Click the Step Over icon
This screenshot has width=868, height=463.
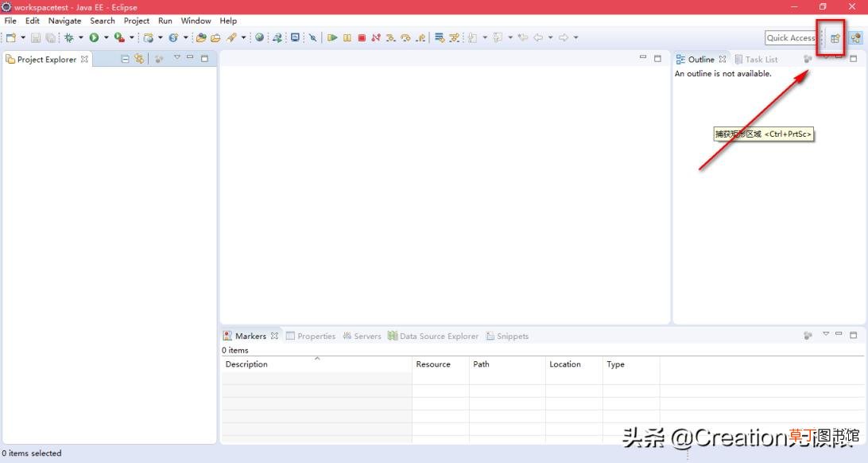[405, 37]
